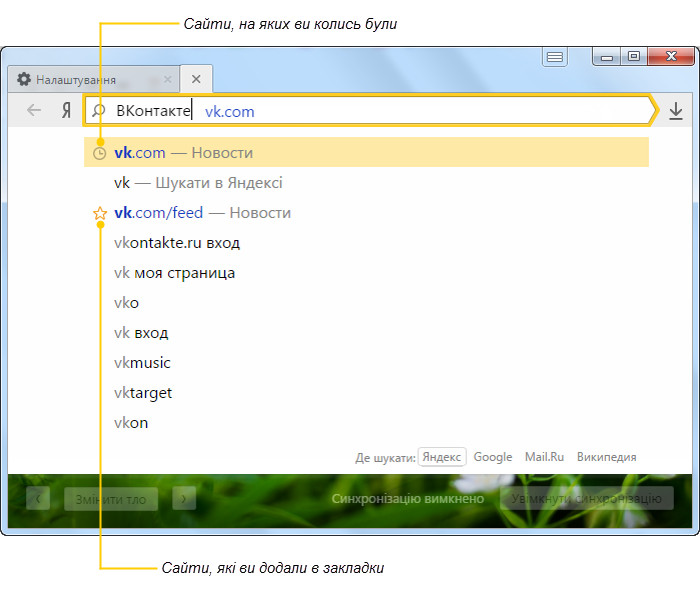Viewport: 700px width, 600px height.
Task: Open the browser menu hamburger button
Action: click(x=555, y=57)
